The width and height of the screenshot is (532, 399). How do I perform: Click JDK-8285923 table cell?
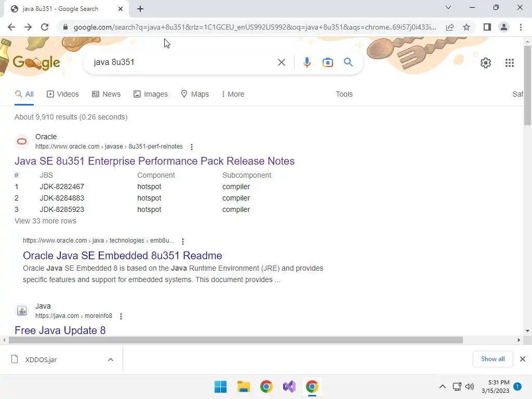click(62, 210)
